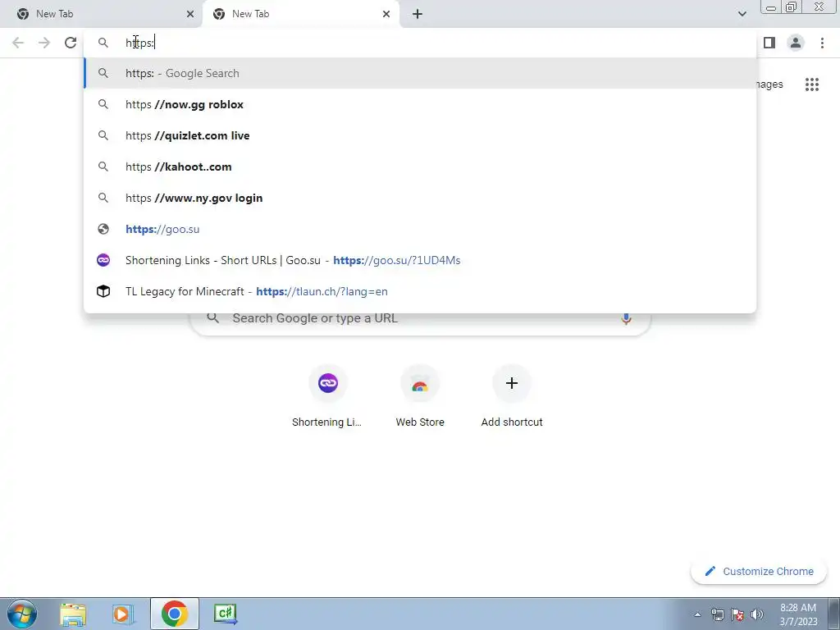Open the Web Store shortcut tile

420,397
